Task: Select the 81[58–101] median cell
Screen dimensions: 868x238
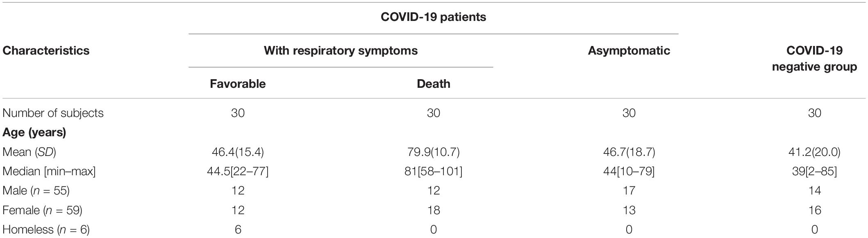Action: tap(433, 171)
